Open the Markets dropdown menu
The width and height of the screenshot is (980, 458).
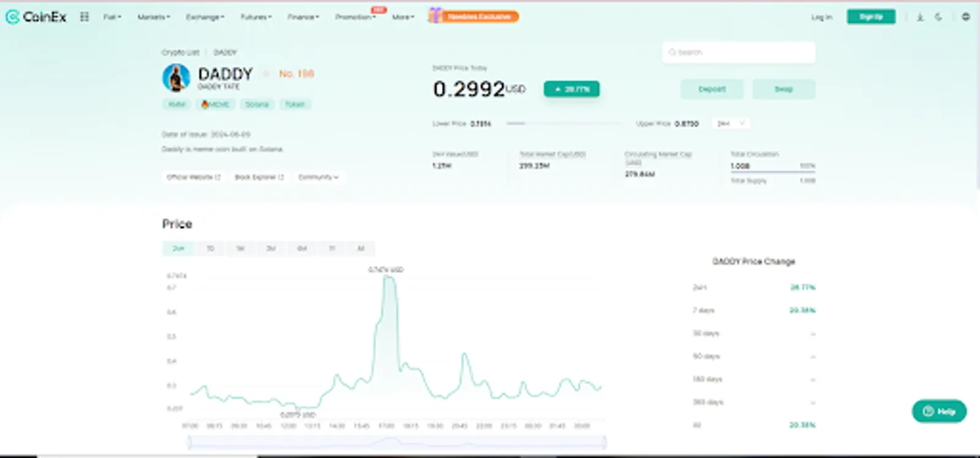click(154, 17)
